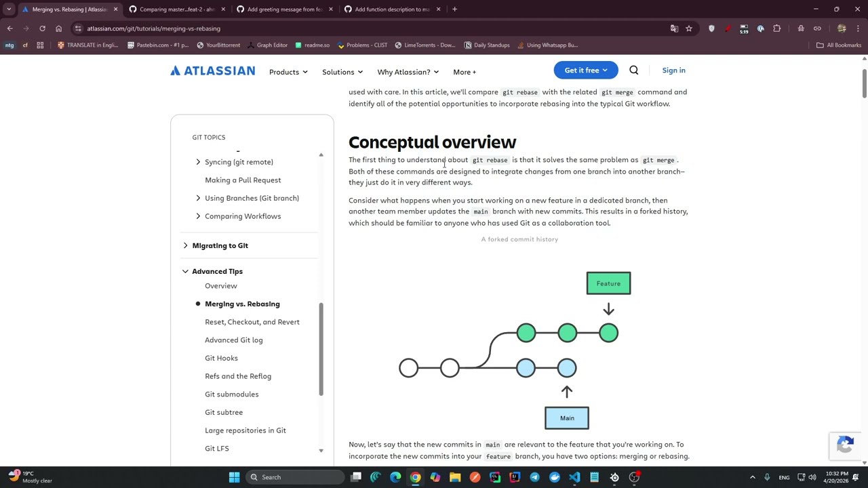
Task: Open the bookmarks apps grid icon
Action: coord(40,45)
